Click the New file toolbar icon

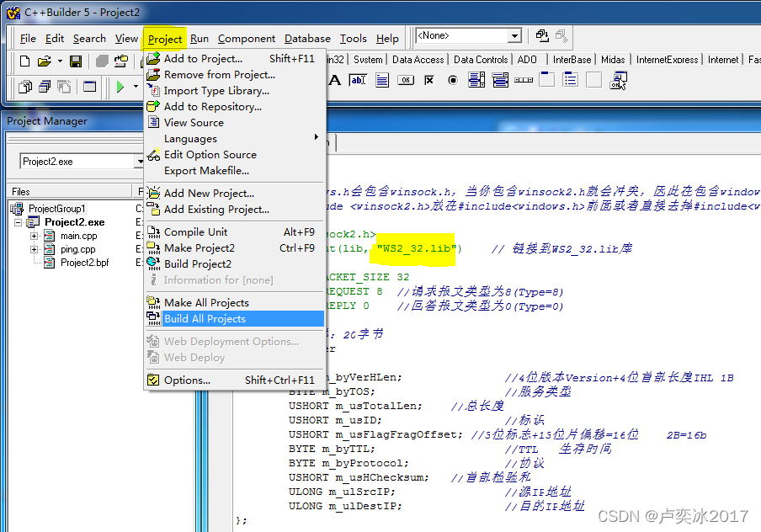click(x=24, y=61)
